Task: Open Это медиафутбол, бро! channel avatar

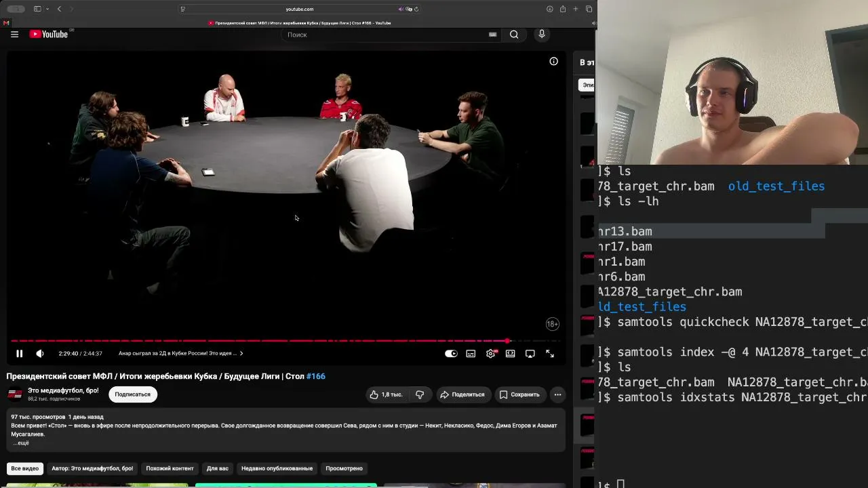Action: 15,394
